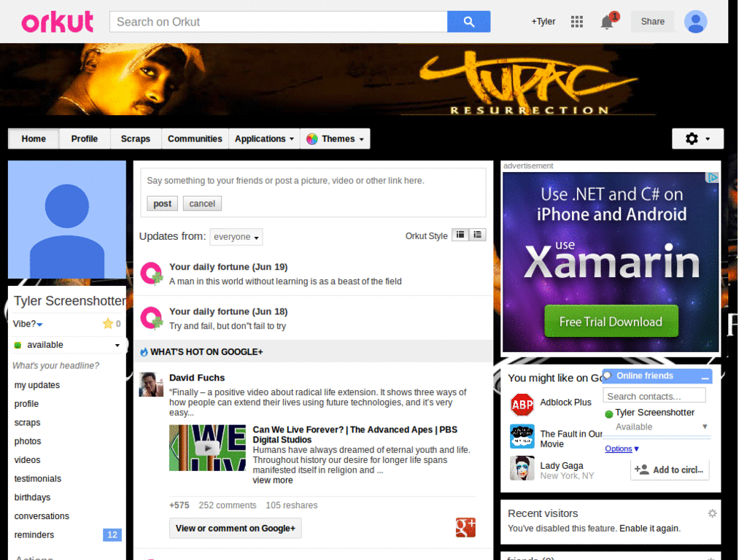Click the Enable it again link

[650, 528]
